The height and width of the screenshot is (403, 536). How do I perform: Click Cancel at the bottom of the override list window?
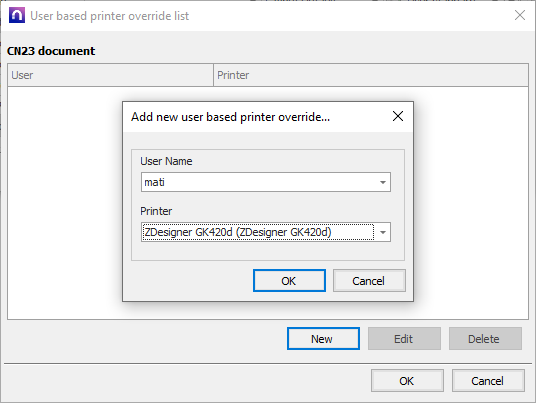488,380
